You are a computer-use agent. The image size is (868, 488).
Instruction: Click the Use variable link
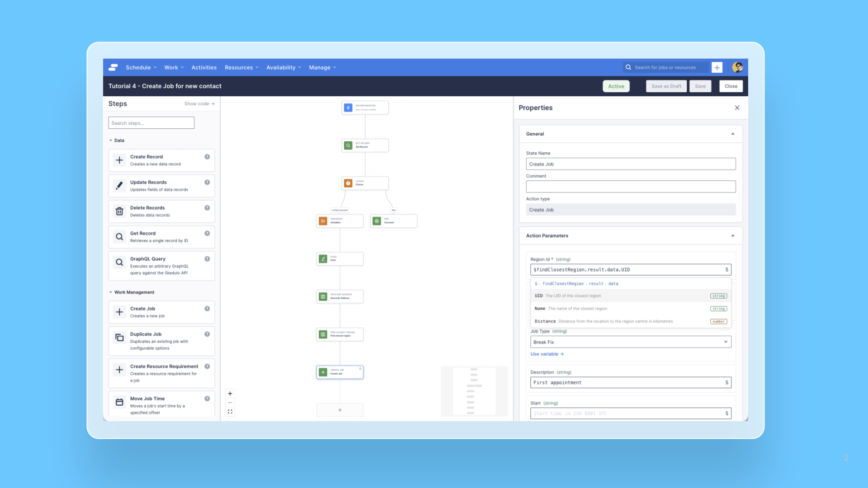coord(547,354)
